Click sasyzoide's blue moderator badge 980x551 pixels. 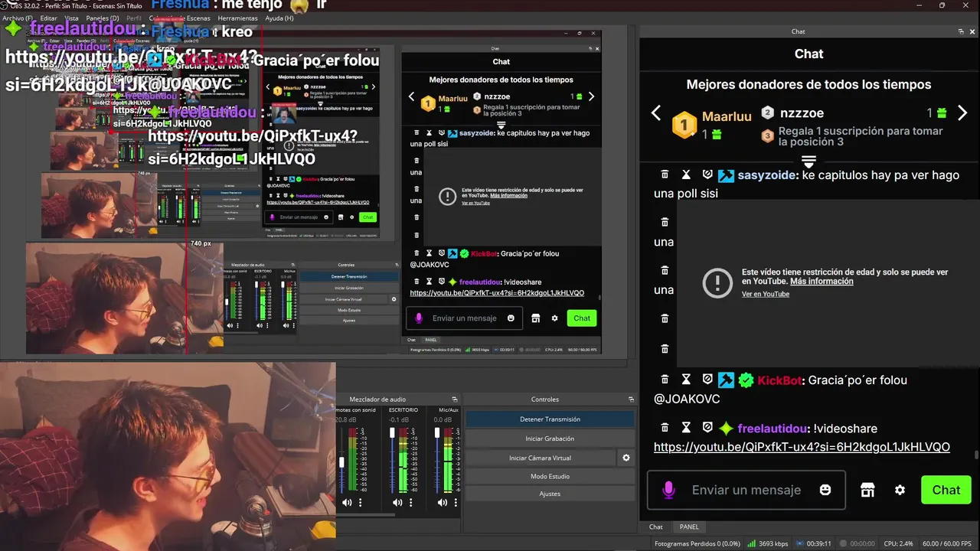(726, 175)
